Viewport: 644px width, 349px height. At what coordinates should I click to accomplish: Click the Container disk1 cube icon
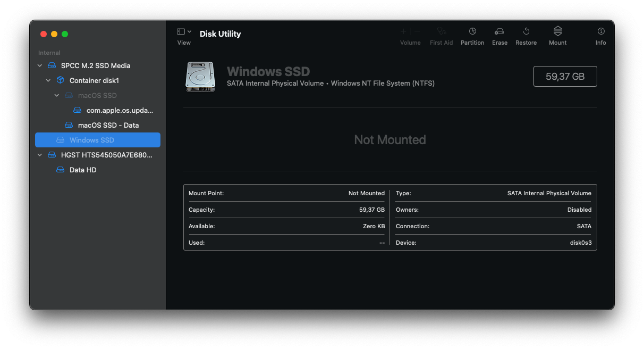click(x=60, y=80)
